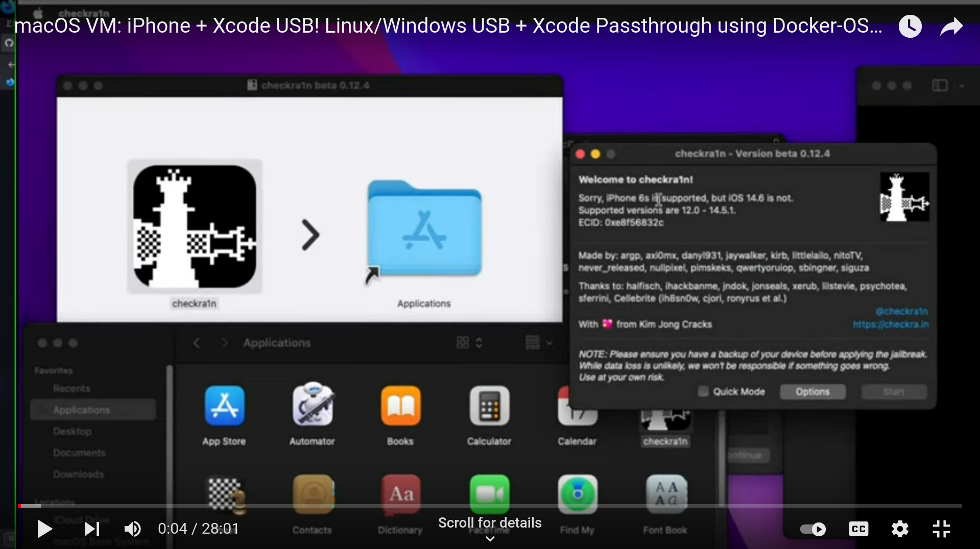
Task: Click the video Share arrow icon
Action: point(951,26)
